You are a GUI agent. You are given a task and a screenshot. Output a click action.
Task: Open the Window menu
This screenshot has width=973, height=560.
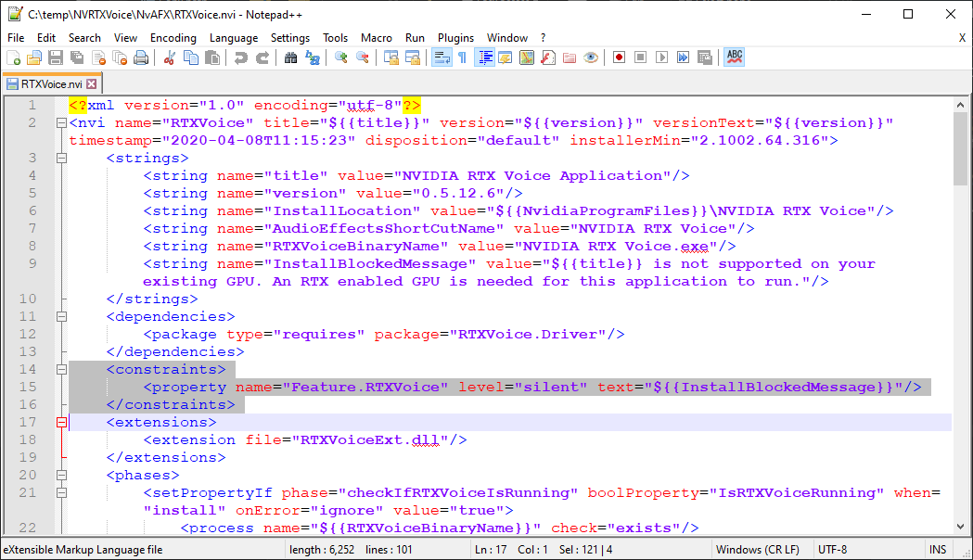507,38
